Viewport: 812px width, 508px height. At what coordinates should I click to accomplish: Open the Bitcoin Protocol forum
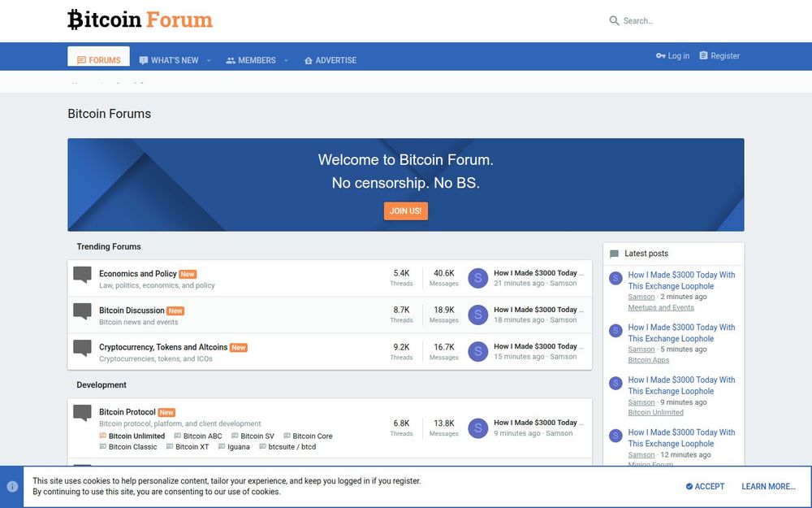[127, 412]
